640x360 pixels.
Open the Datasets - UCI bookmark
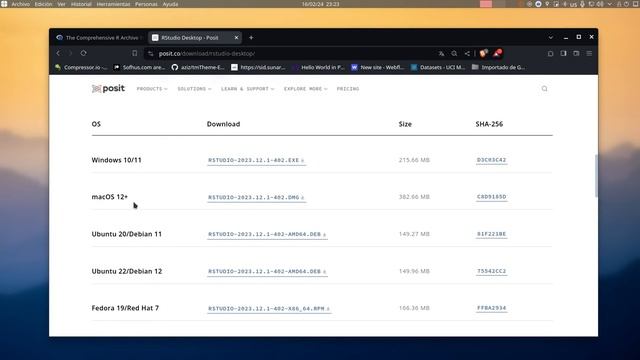[438, 67]
